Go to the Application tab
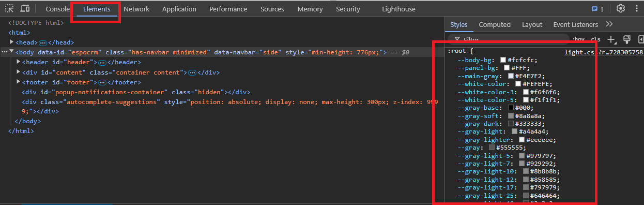 [179, 9]
